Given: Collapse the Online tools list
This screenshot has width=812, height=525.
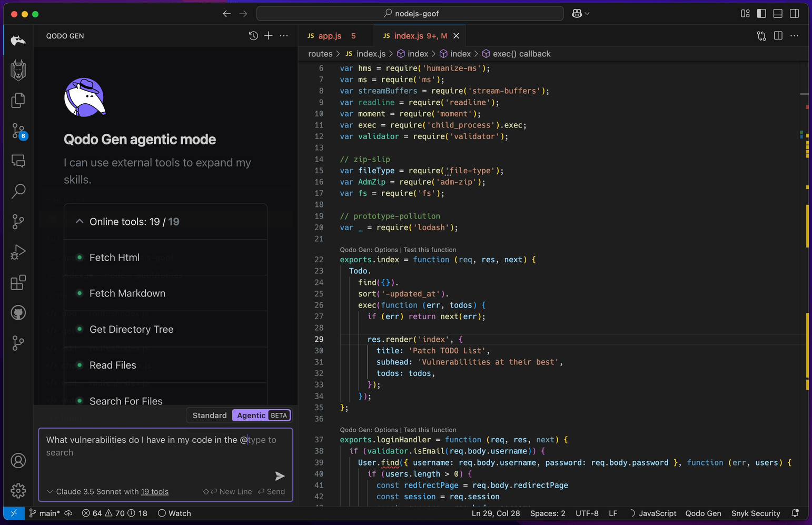Looking at the screenshot, I should tap(80, 222).
